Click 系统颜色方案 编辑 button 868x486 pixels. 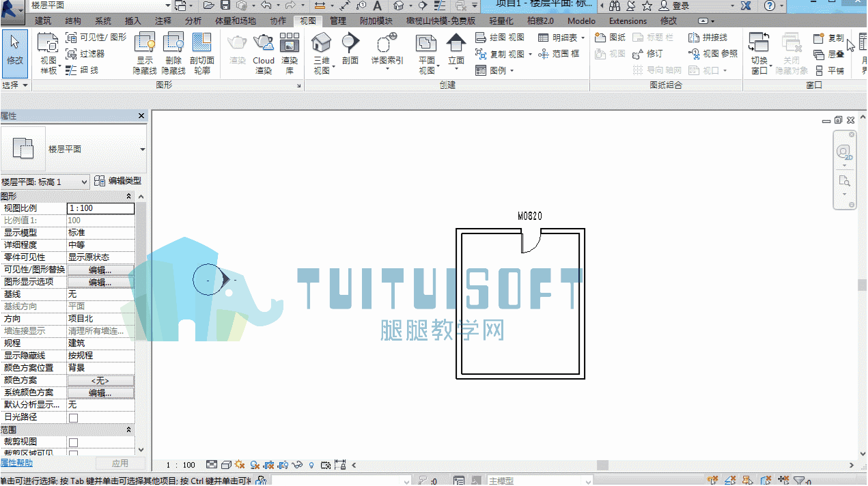(100, 392)
